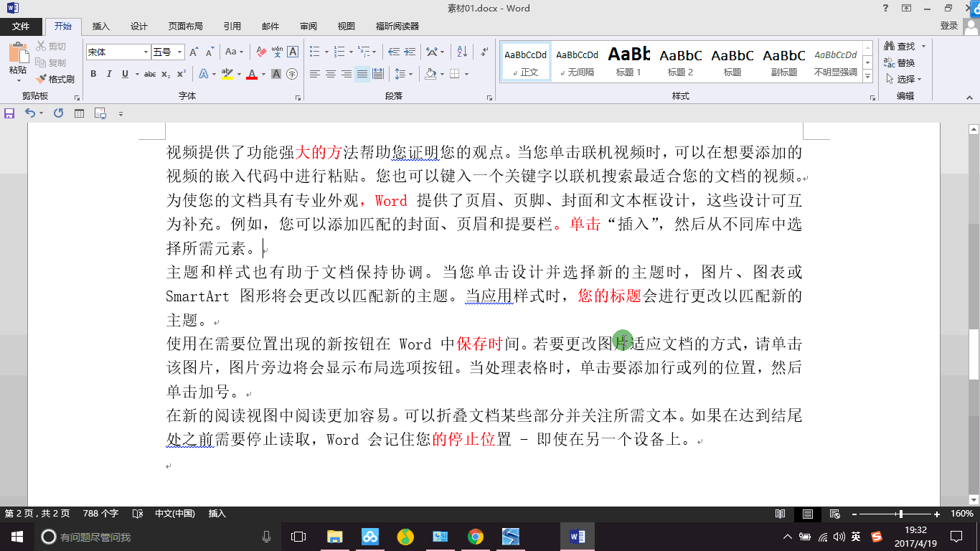The width and height of the screenshot is (980, 551).
Task: Apply character border icon
Action: (x=293, y=52)
